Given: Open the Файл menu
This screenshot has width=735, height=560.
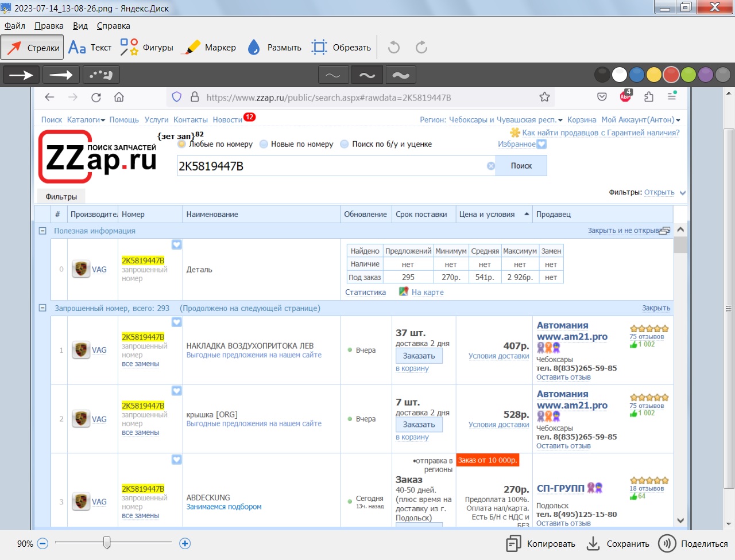Looking at the screenshot, I should coord(15,26).
